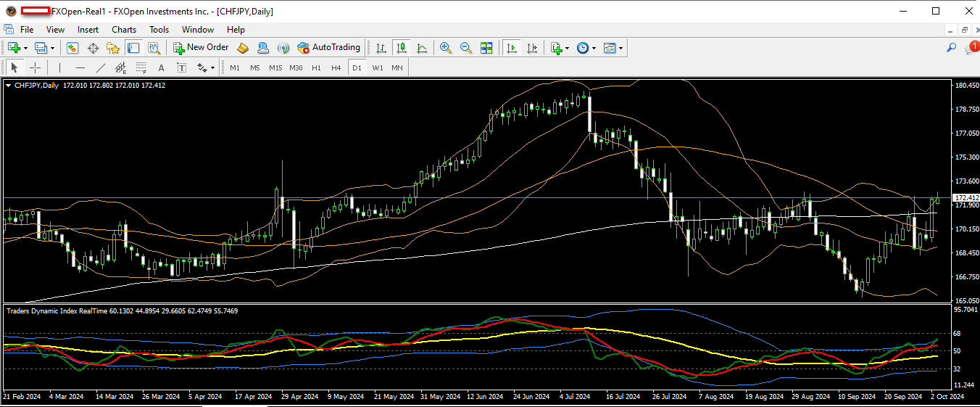Viewport: 980px width, 407px height.
Task: Select the M30 timeframe button
Action: coord(296,67)
